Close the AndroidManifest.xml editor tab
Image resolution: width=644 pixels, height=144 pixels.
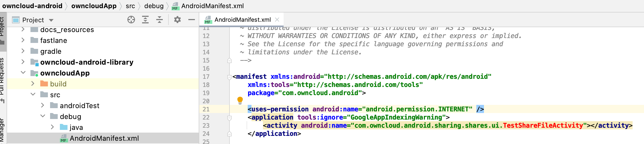coord(277,20)
